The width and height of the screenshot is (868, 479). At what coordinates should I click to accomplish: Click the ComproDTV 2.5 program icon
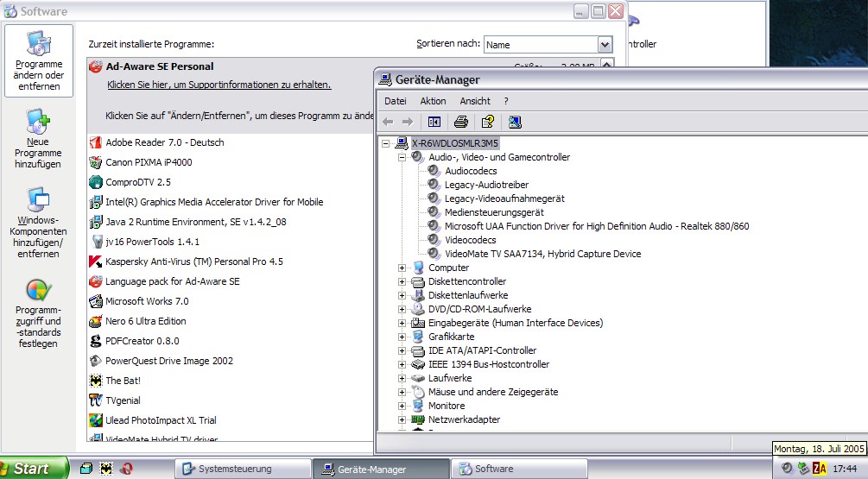(96, 182)
